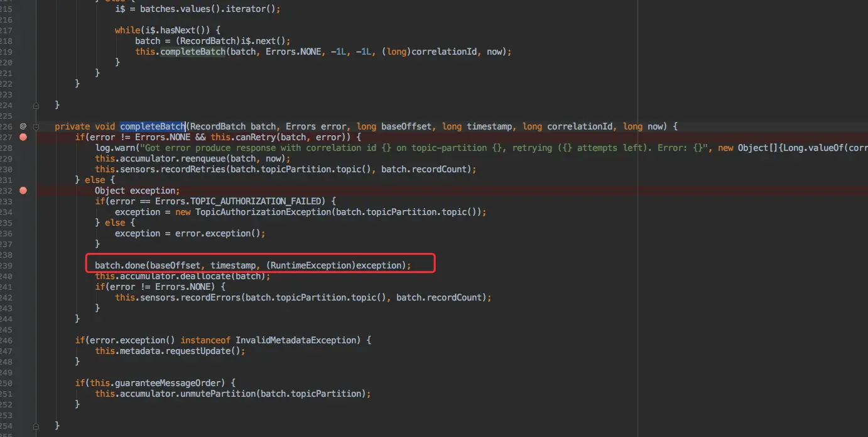The image size is (868, 437).
Task: Click the @ gutter icon beside completeBatch
Action: [x=23, y=126]
